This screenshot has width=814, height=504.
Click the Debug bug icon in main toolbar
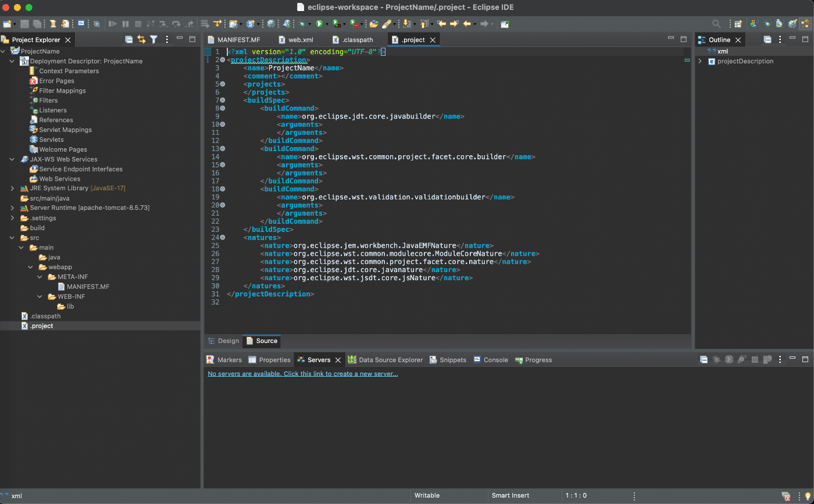303,24
